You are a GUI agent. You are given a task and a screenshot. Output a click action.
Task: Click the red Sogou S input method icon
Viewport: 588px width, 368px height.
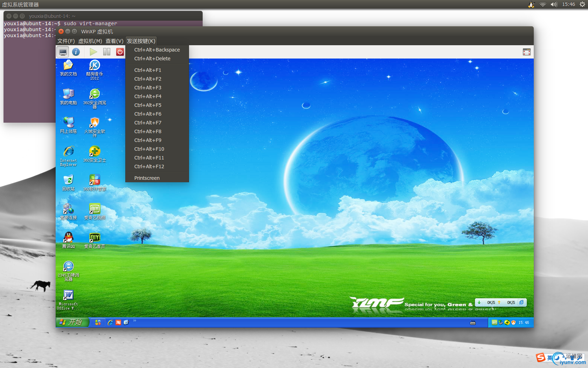coord(541,357)
